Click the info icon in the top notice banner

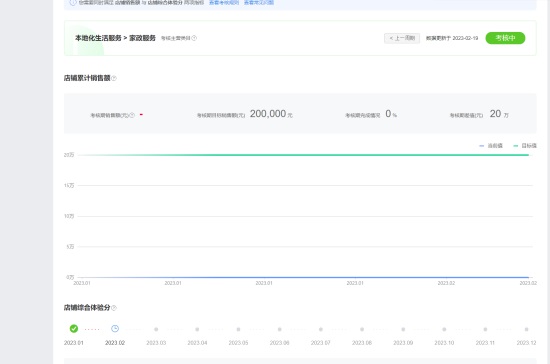[73, 2]
